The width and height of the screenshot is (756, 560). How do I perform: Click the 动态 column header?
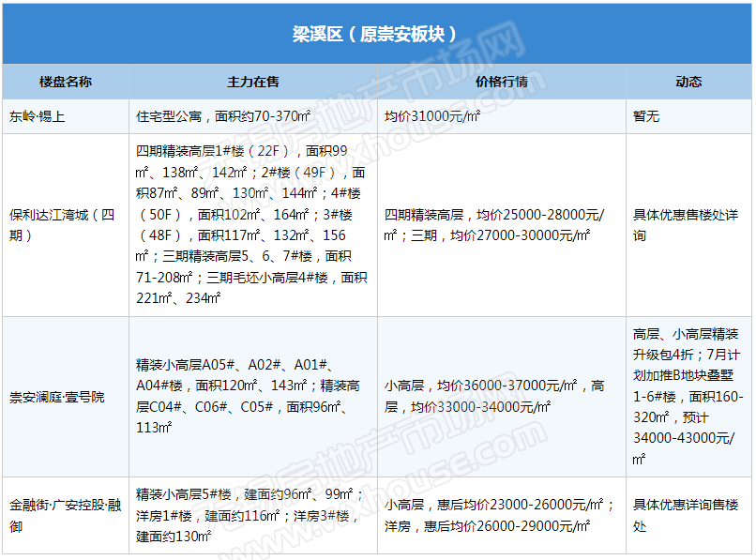point(688,82)
